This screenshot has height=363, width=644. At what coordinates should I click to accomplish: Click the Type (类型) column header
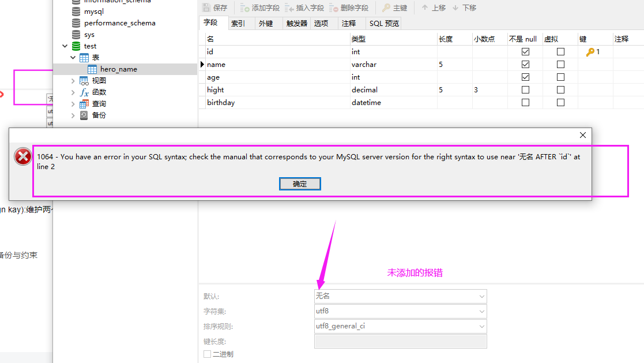(393, 39)
